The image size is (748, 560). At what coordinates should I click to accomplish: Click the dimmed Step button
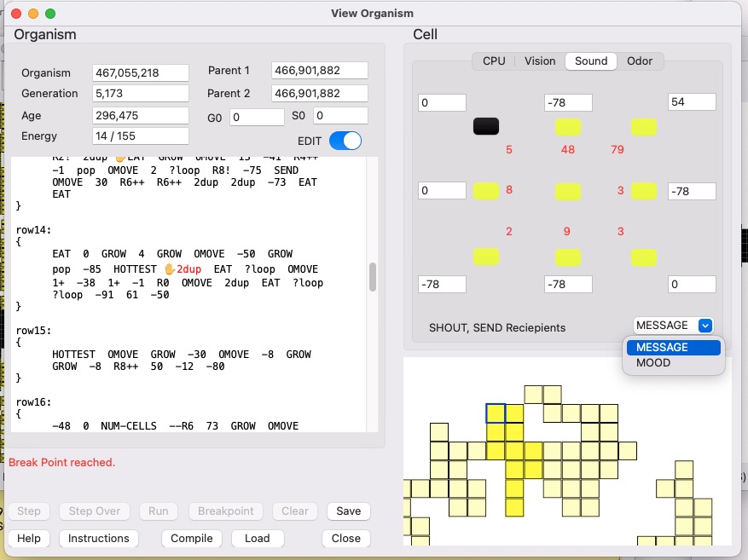click(29, 511)
